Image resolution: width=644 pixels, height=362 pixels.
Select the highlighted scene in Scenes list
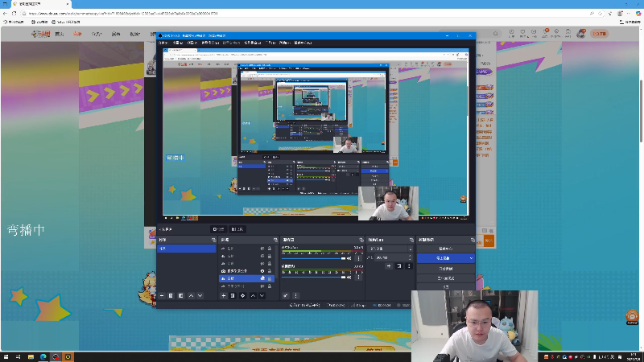coord(187,249)
